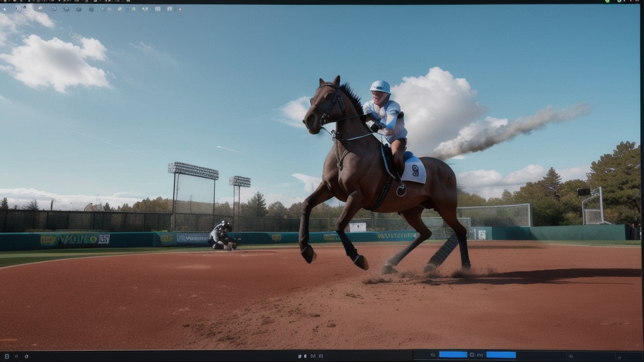Click the small icon before the first blue bar
Screen dimensions: 644x362
pyautogui.click(x=433, y=355)
